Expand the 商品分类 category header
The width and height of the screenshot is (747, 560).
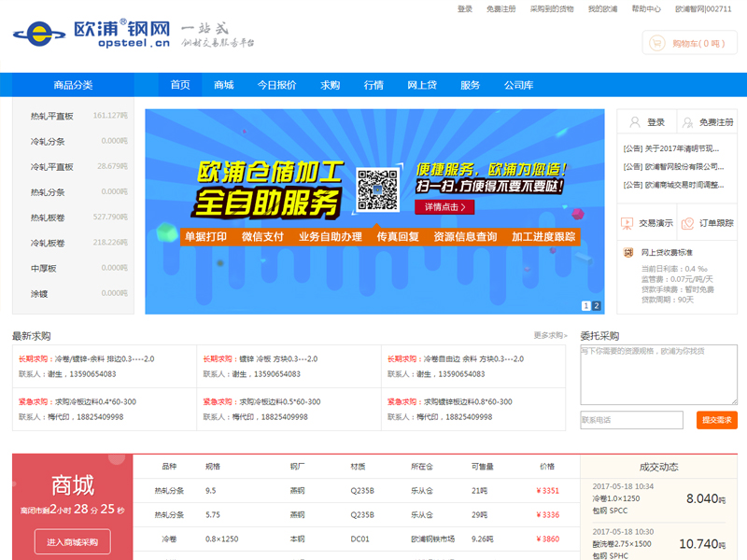click(x=73, y=85)
